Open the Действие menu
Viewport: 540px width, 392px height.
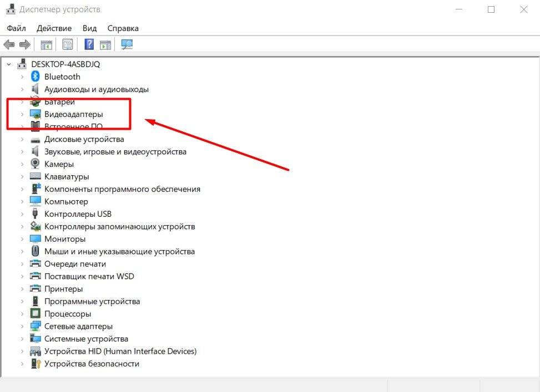pos(54,28)
